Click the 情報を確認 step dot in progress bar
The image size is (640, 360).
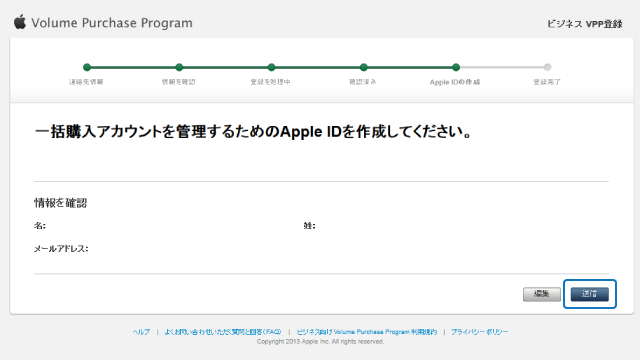179,67
